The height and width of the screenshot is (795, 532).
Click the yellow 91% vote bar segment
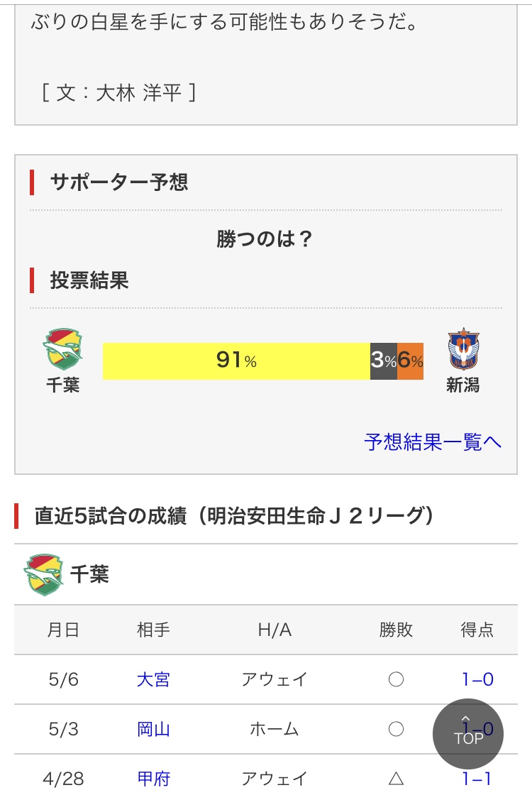(x=236, y=361)
